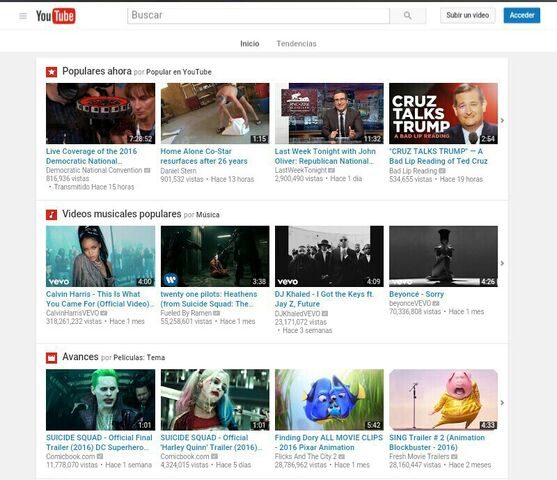Open the Avances section heading
557x480 pixels.
pyautogui.click(x=80, y=357)
